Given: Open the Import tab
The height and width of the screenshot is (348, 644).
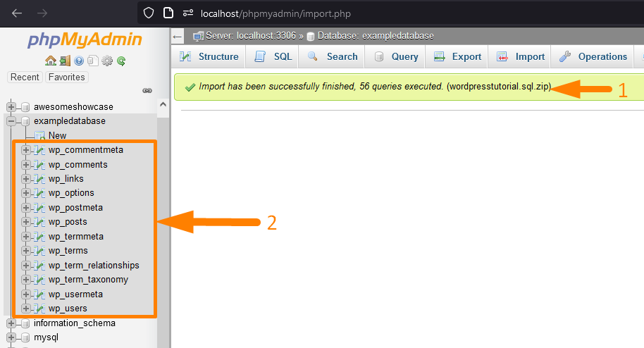Looking at the screenshot, I should click(520, 56).
